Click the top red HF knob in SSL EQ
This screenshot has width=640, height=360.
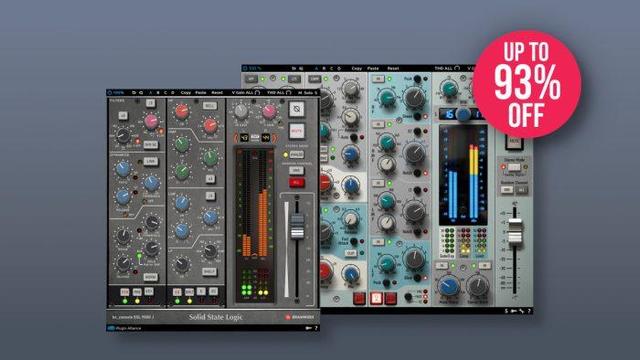click(x=182, y=111)
